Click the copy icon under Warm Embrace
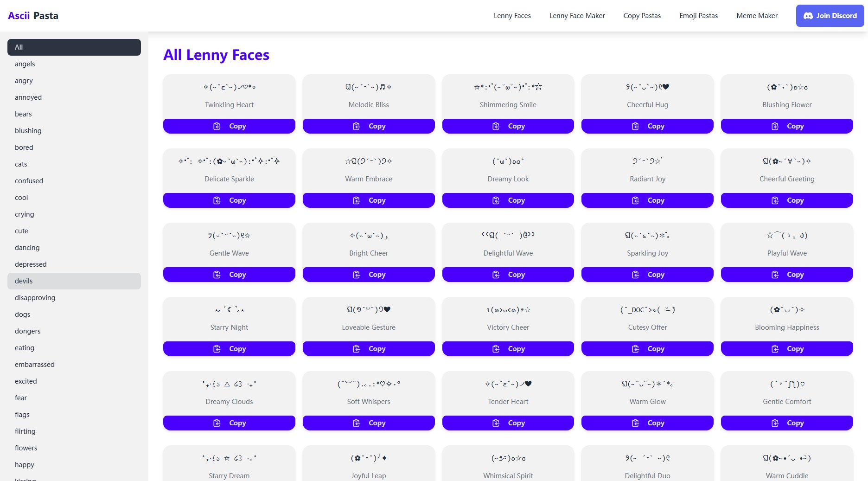868x481 pixels. [356, 200]
